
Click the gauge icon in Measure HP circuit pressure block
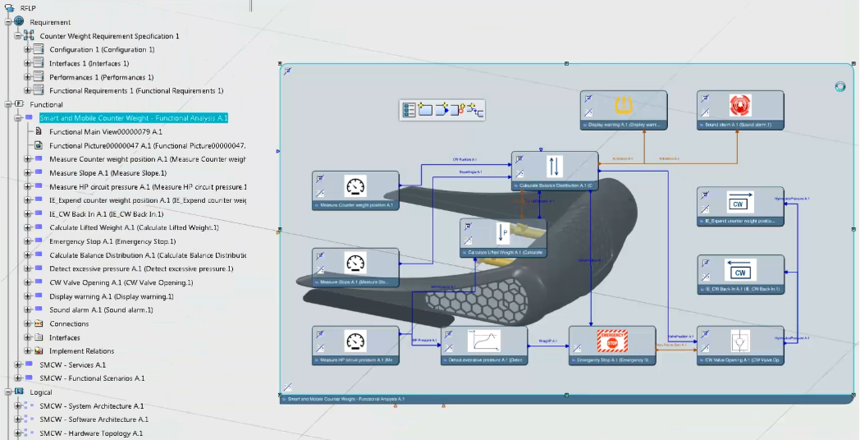[356, 341]
